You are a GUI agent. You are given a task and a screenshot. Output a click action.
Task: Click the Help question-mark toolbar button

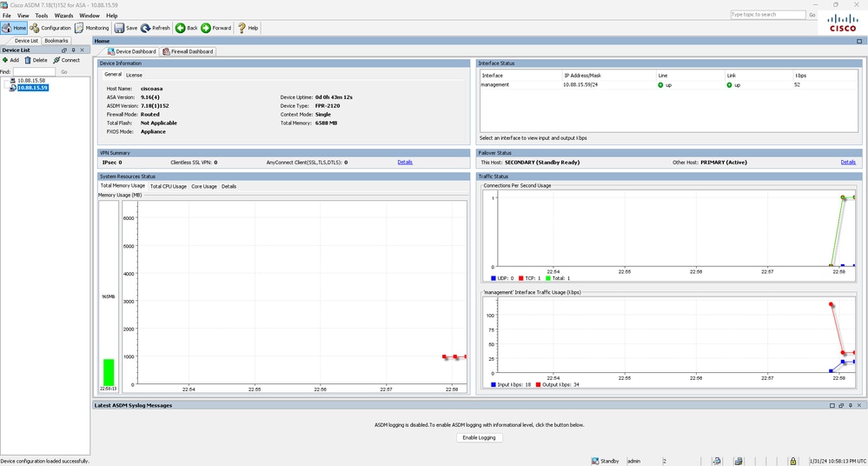pos(248,28)
